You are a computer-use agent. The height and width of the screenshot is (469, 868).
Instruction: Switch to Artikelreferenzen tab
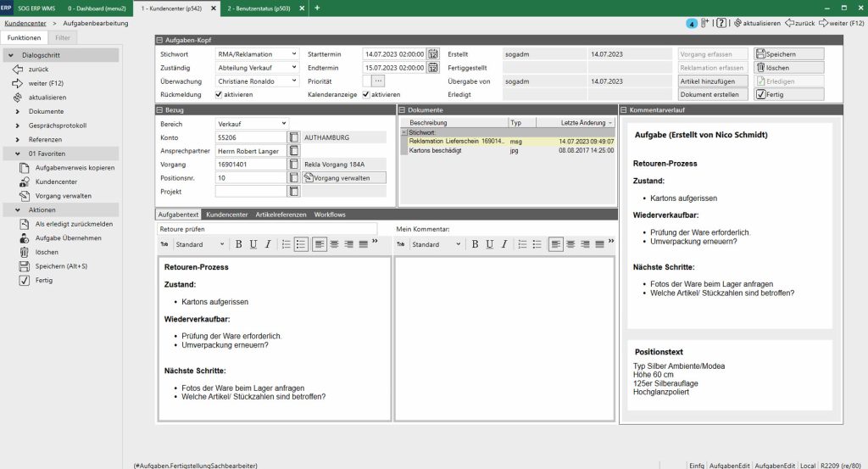click(281, 215)
